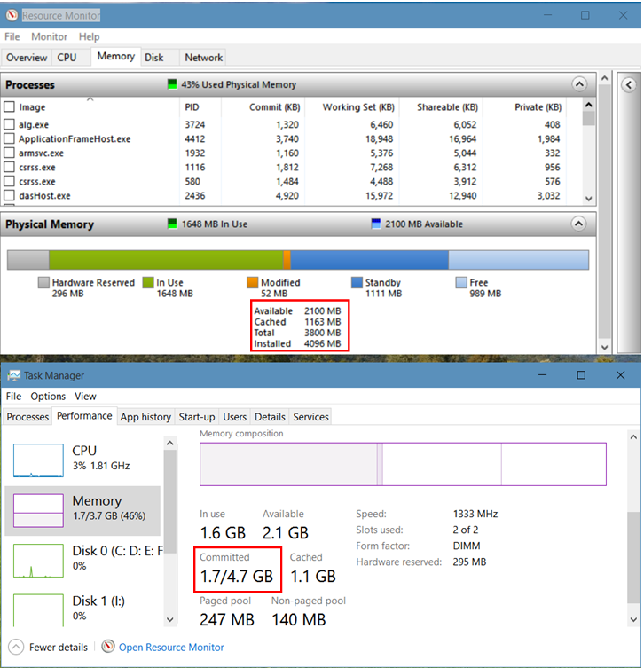Switch to Task Manager Users tab
The width and height of the screenshot is (644, 668).
235,417
